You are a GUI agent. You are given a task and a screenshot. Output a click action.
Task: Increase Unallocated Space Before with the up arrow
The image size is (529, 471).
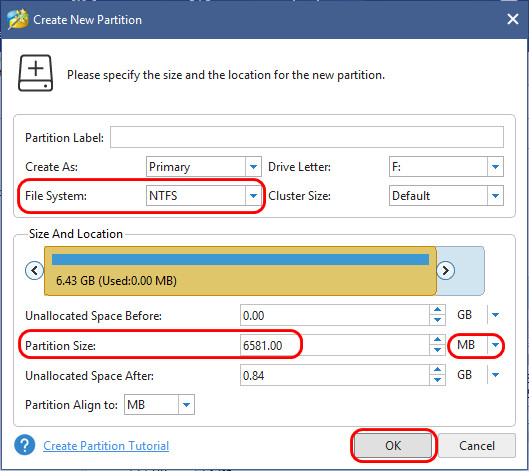pos(438,309)
